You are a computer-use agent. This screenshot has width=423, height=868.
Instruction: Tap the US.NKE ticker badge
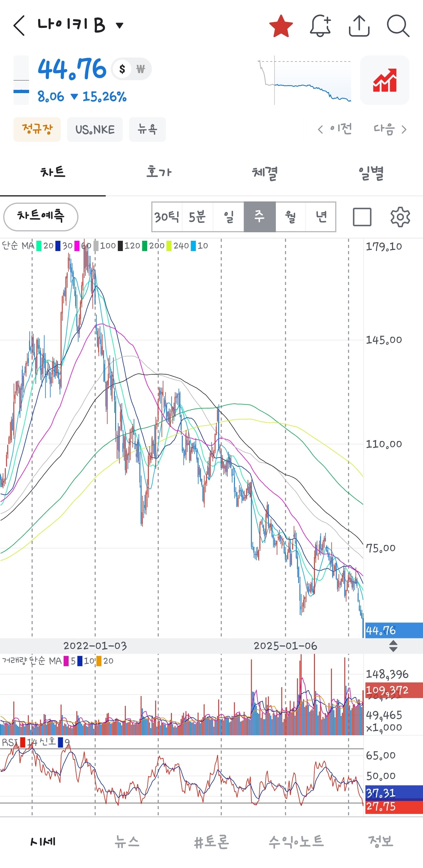point(95,129)
